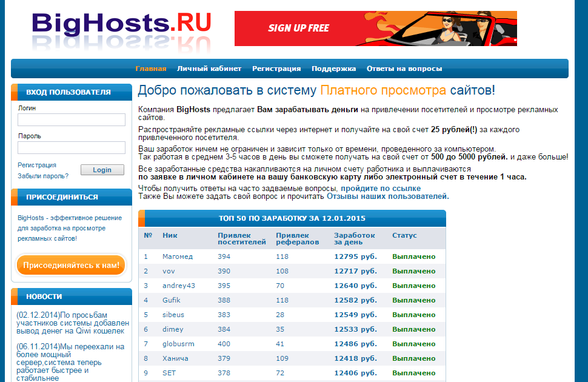Select user Магомед in the top table
The height and width of the screenshot is (382, 588).
coord(178,256)
